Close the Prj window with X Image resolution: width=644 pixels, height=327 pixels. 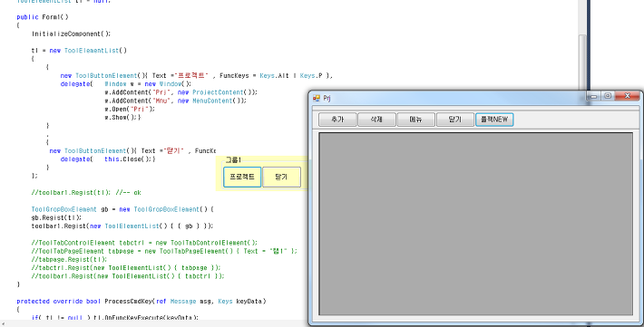627,96
